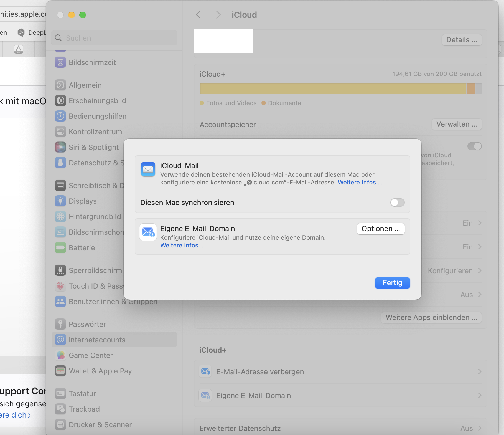Click the Bedienungshilfen accessibility icon

(x=60, y=116)
